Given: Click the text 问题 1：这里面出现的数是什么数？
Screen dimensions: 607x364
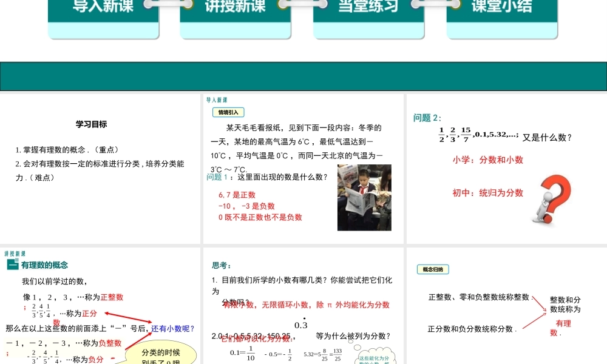Looking at the screenshot, I should 267,177.
